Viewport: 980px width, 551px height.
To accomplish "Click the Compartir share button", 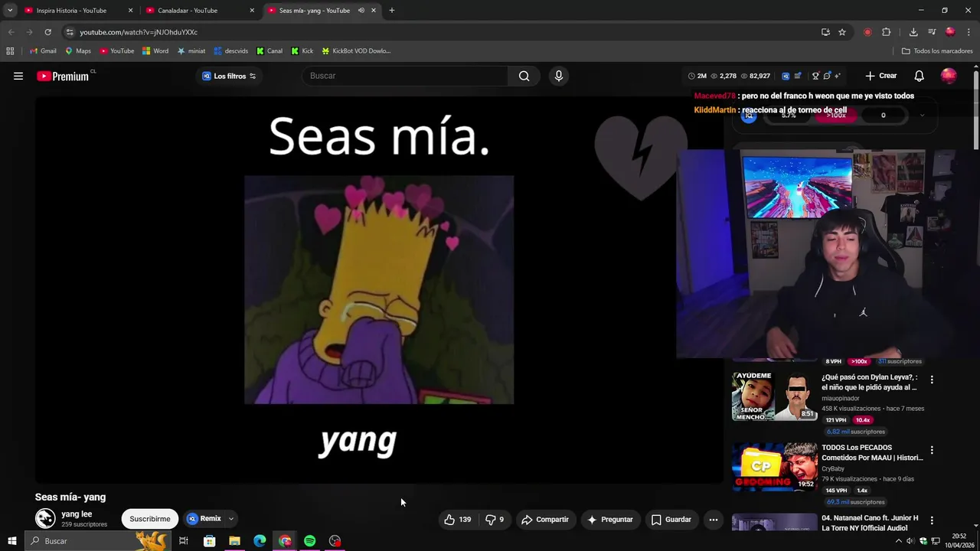I will (x=545, y=520).
